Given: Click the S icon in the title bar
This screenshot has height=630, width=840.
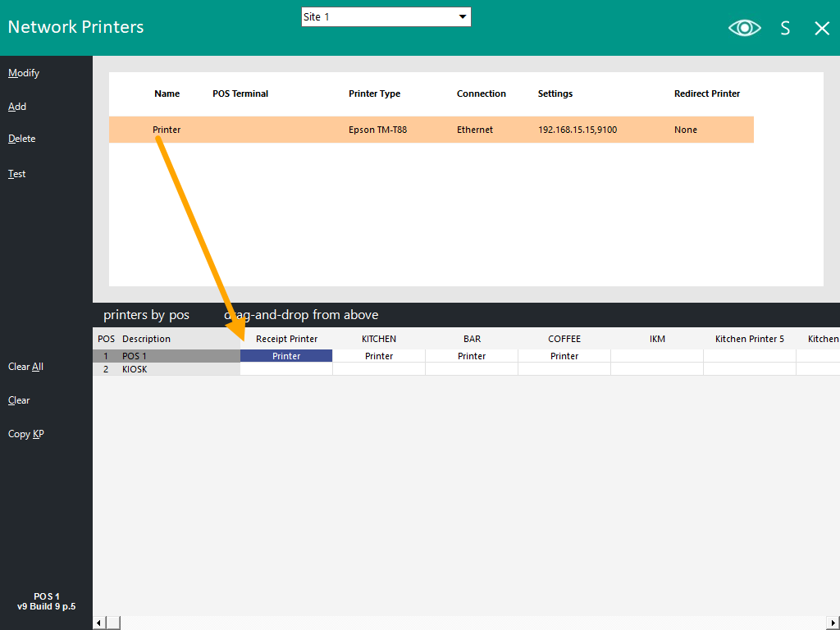Looking at the screenshot, I should 784,27.
